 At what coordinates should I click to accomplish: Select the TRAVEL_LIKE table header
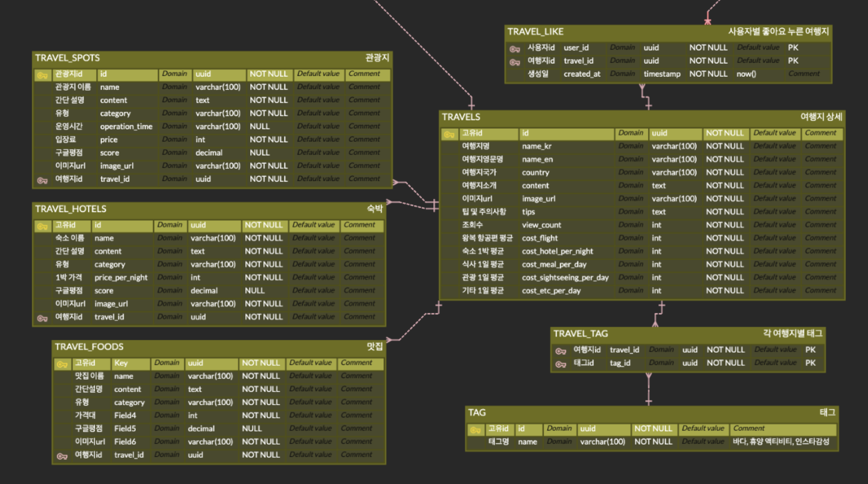[x=535, y=31]
